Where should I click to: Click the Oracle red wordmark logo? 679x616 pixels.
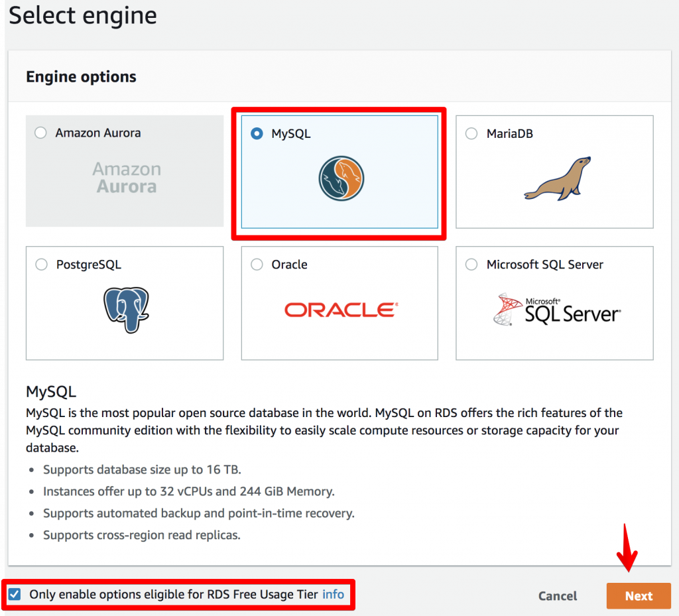tap(341, 310)
